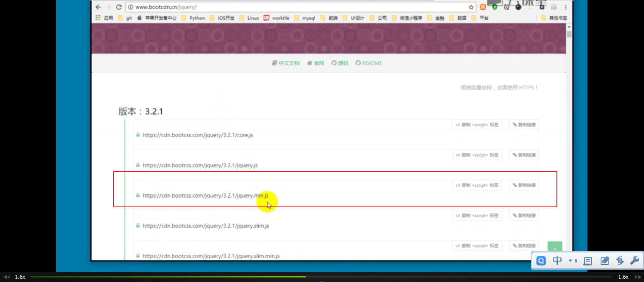This screenshot has width=644, height=282.
Task: Expand the UI设计 bookmark folder
Action: pyautogui.click(x=354, y=18)
